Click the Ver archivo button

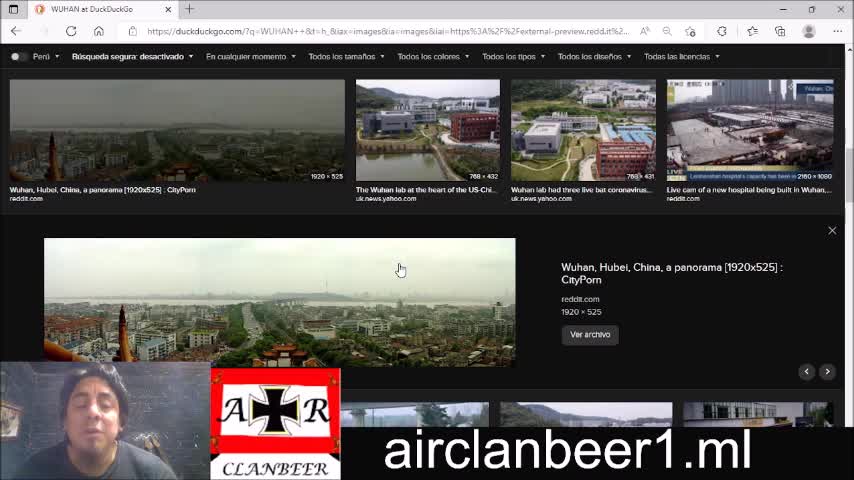click(590, 335)
